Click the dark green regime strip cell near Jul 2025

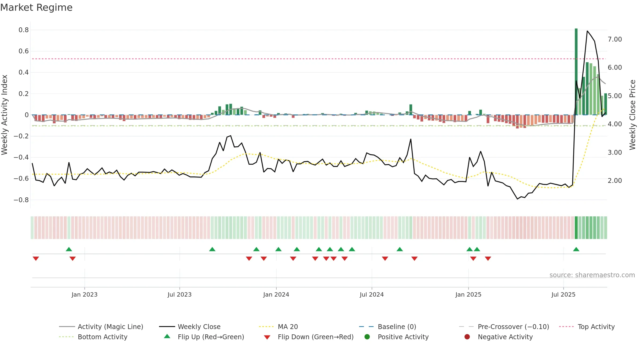(x=576, y=228)
